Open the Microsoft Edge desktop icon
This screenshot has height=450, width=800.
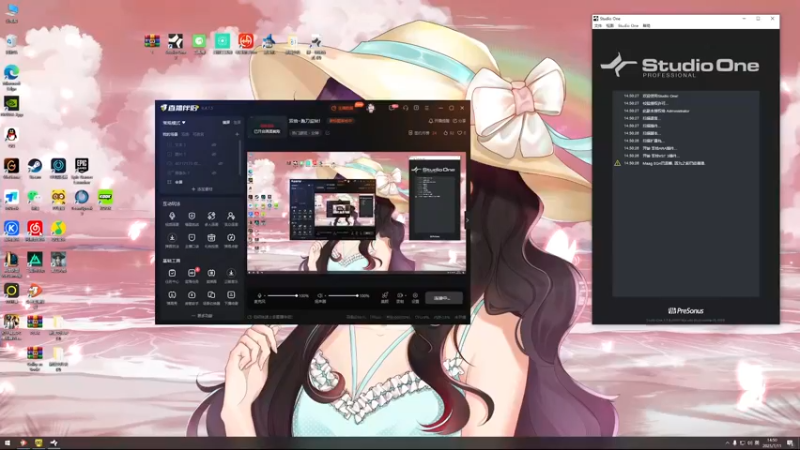[x=11, y=78]
